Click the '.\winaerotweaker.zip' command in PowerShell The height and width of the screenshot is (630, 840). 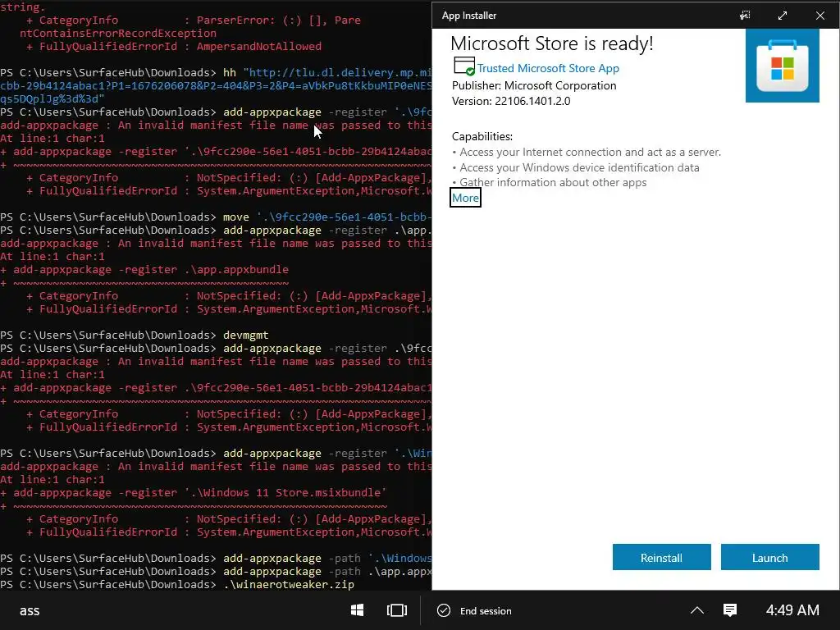coord(289,584)
